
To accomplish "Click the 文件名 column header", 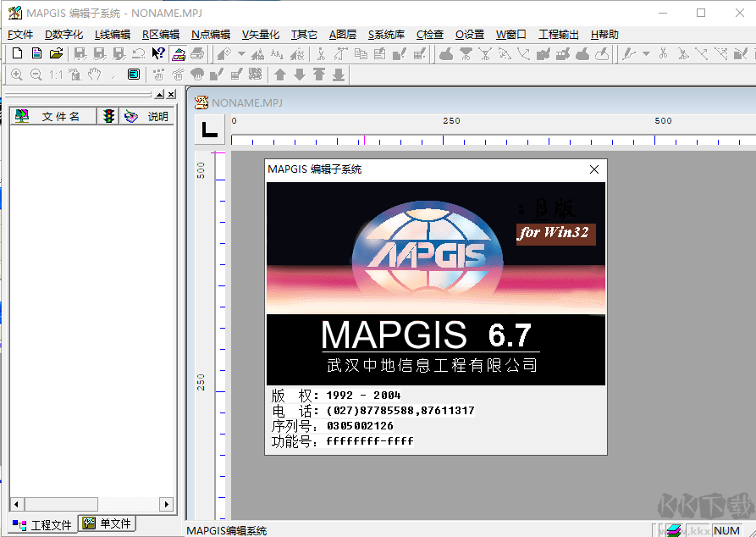I will point(61,116).
